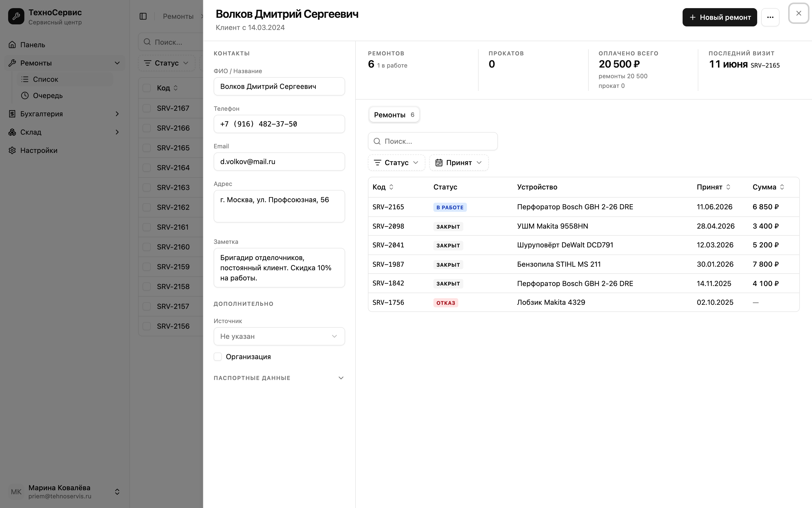Image resolution: width=812 pixels, height=508 pixels.
Task: Click the MK user avatar
Action: point(16,491)
